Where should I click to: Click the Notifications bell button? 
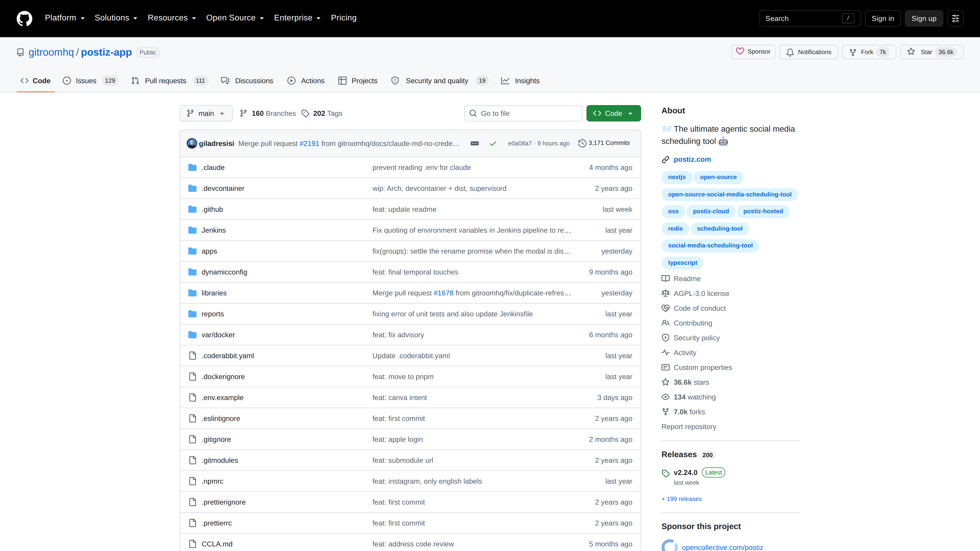coord(808,52)
